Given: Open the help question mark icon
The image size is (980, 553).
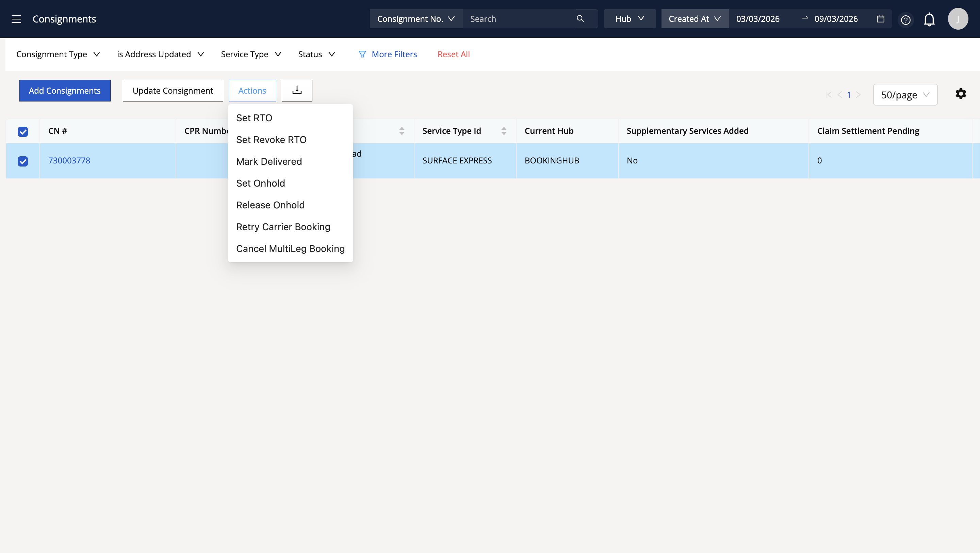Looking at the screenshot, I should 906,20.
